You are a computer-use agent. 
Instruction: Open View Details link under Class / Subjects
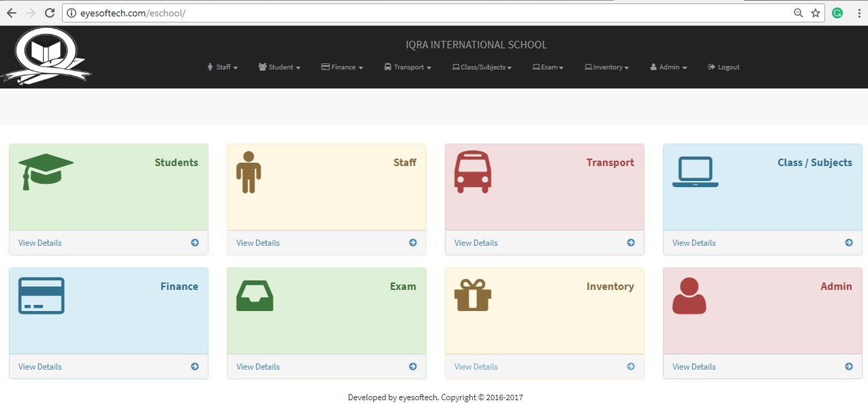[694, 243]
